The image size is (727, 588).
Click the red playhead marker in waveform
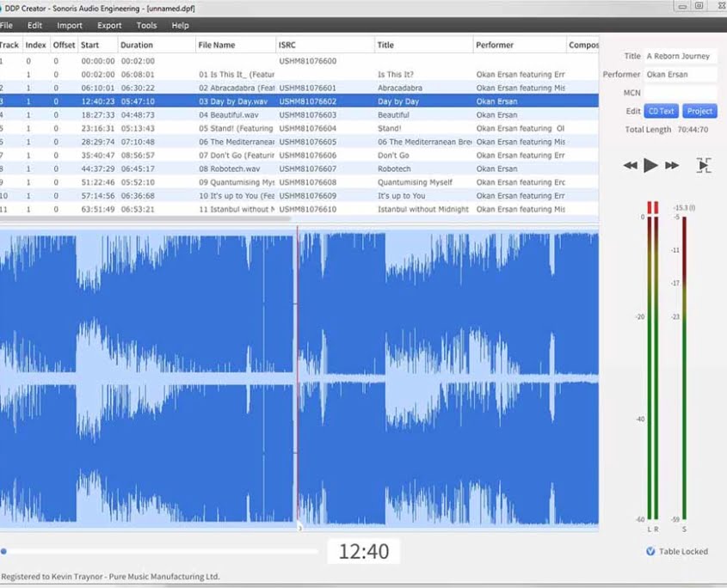(298, 378)
